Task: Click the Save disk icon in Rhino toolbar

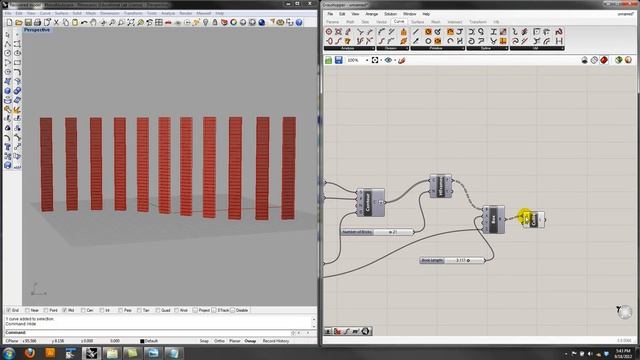Action: click(28, 22)
